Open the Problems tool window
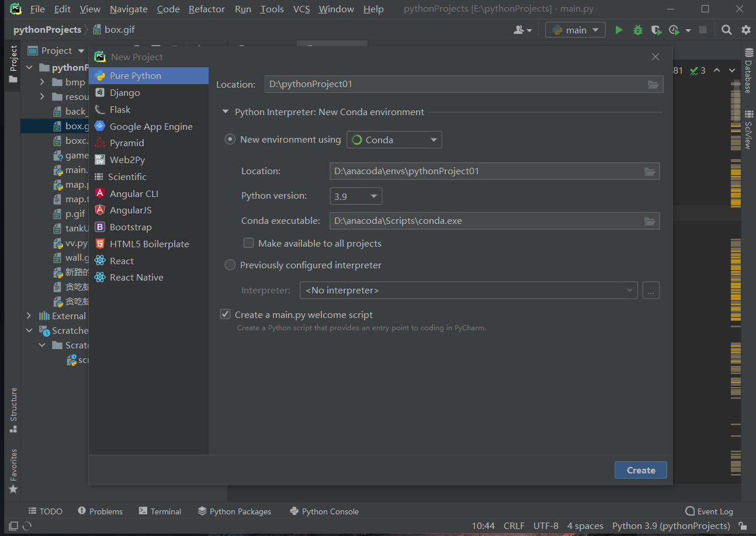This screenshot has height=536, width=756. (x=100, y=511)
